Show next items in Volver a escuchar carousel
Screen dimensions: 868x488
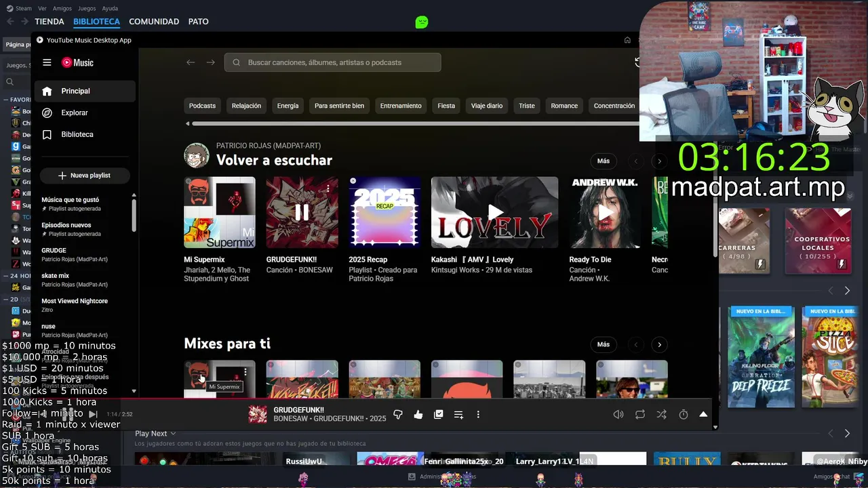click(x=659, y=161)
